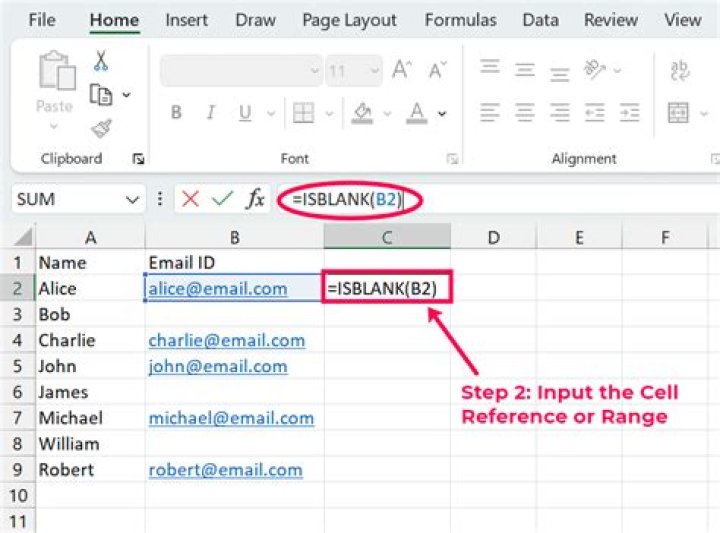Open the View tab

(683, 20)
